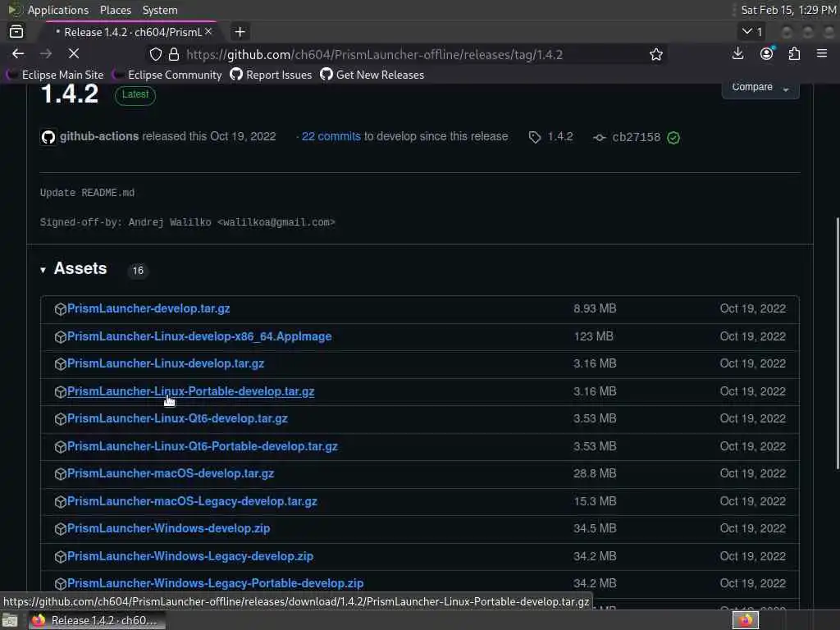Viewport: 840px width, 630px height.
Task: Close the Release 1.4.2 tab
Action: [208, 32]
